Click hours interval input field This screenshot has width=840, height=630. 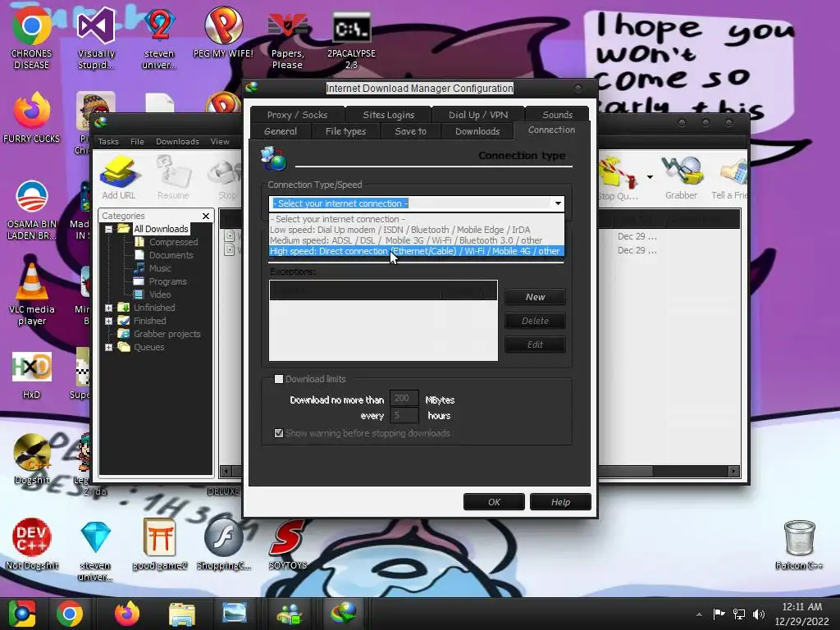pos(404,415)
